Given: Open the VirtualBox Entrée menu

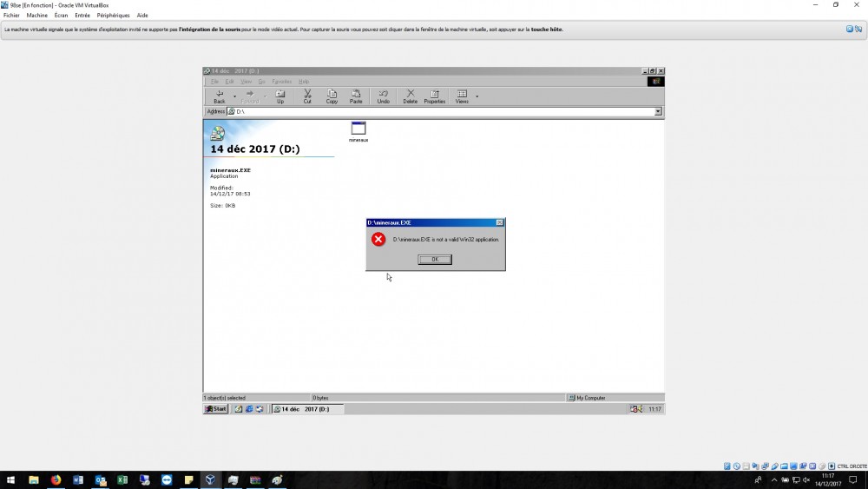Looking at the screenshot, I should click(82, 16).
